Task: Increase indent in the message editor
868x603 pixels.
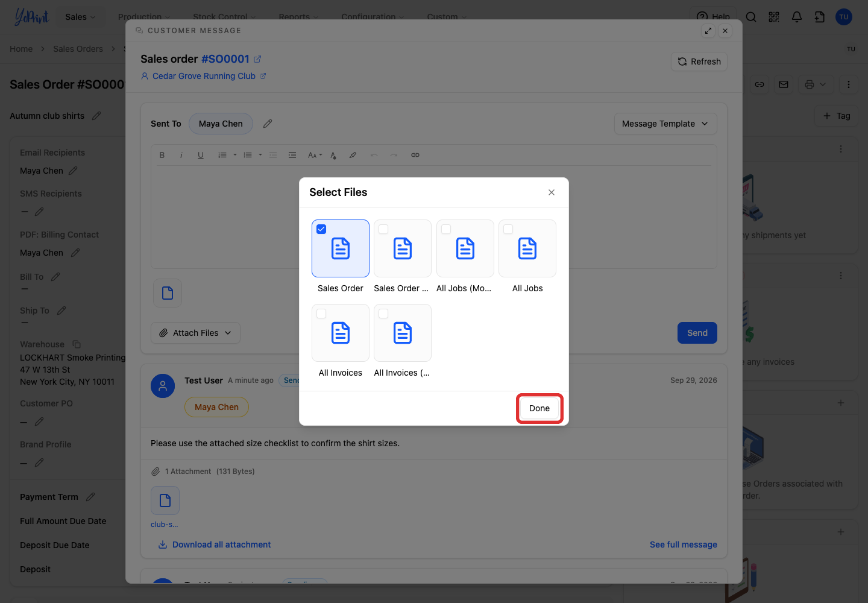Action: (x=292, y=155)
